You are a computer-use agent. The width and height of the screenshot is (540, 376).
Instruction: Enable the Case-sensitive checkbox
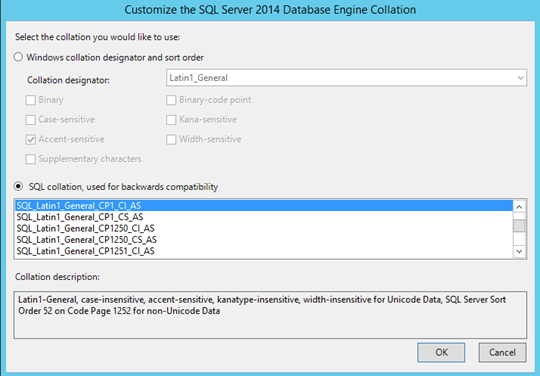(x=31, y=120)
